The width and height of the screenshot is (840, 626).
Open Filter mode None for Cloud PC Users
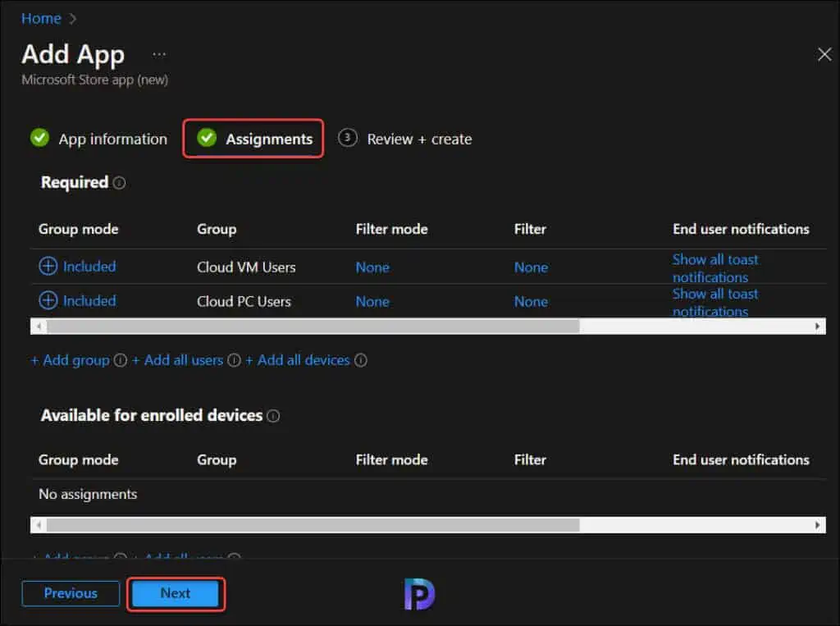point(372,301)
